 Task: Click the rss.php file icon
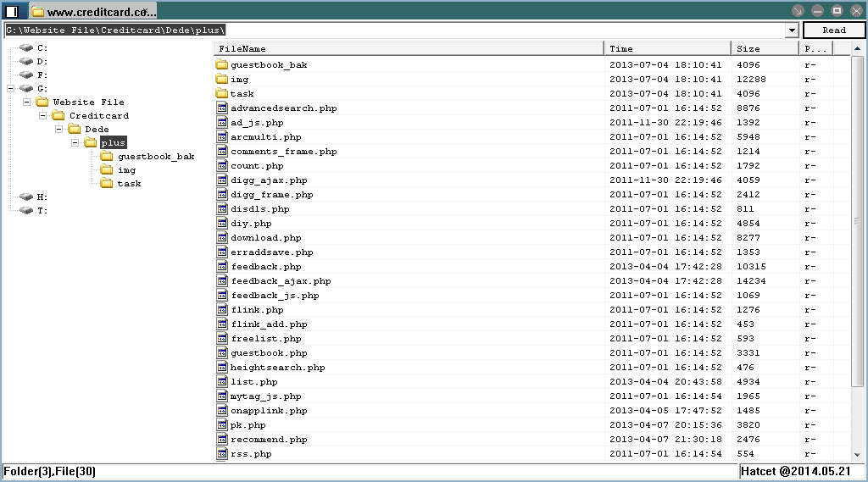point(222,454)
